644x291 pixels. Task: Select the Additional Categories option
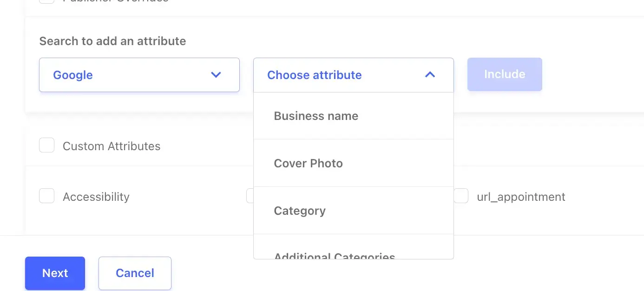click(x=335, y=255)
